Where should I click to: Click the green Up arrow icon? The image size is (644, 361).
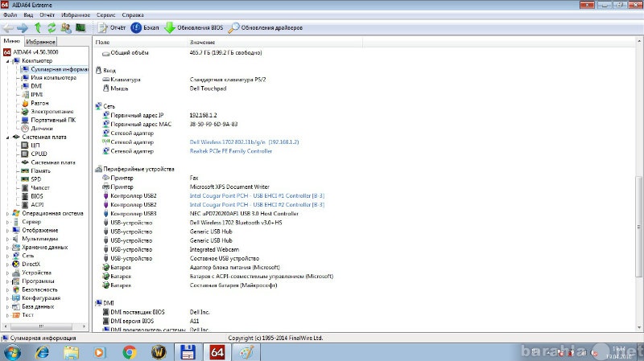coord(37,28)
